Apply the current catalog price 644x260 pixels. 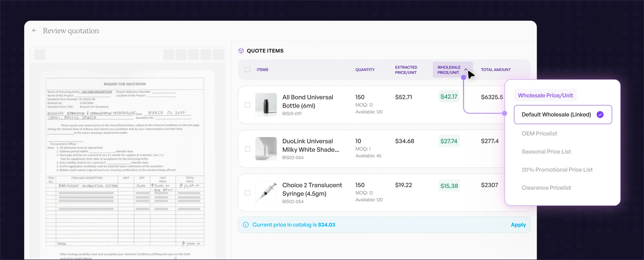point(518,225)
